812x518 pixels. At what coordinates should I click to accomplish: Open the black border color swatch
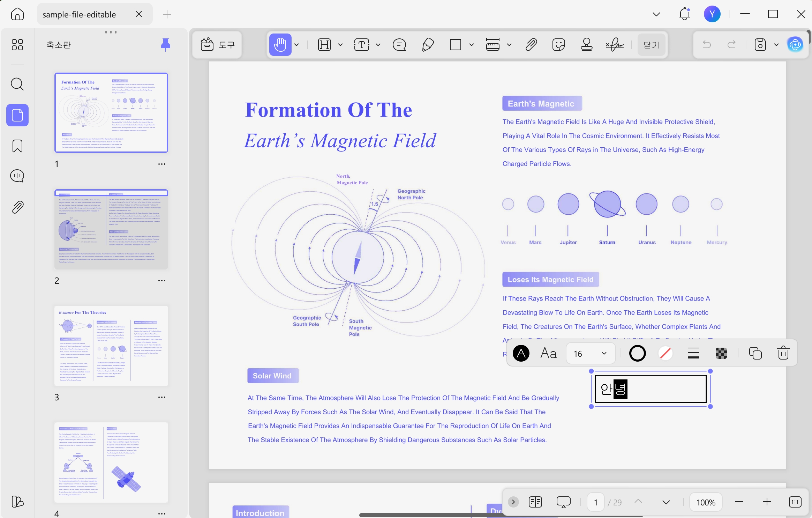click(x=637, y=353)
